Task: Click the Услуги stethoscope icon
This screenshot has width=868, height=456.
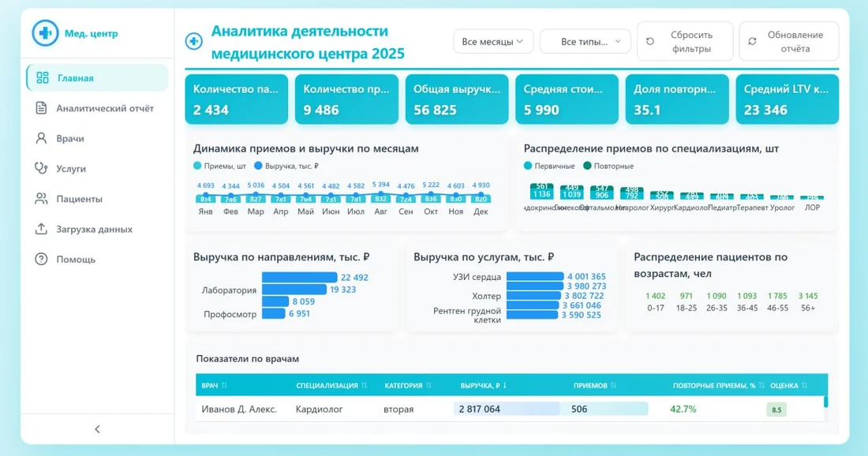Action: click(x=41, y=168)
